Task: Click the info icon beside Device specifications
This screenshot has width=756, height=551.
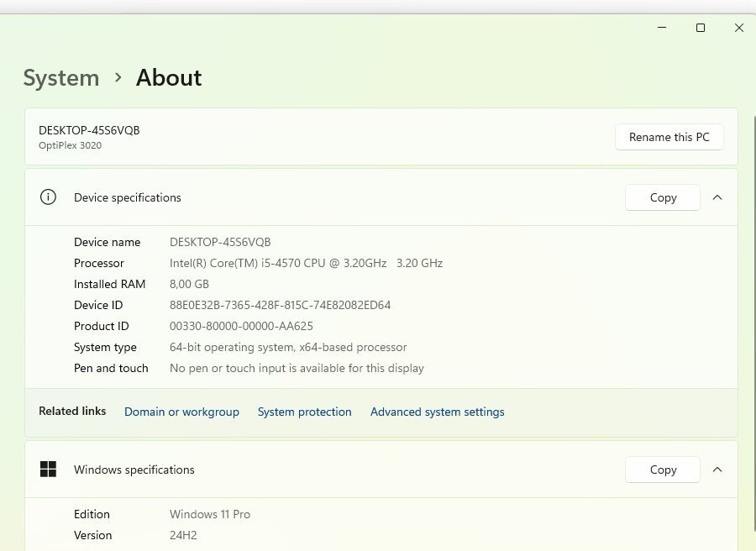Action: [x=48, y=197]
